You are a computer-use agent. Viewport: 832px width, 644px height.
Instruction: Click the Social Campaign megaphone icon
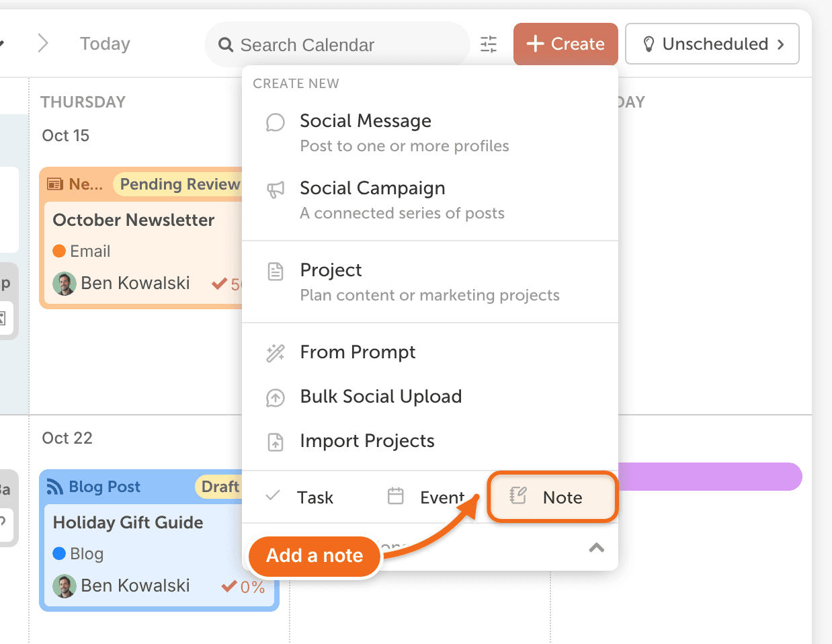click(276, 190)
